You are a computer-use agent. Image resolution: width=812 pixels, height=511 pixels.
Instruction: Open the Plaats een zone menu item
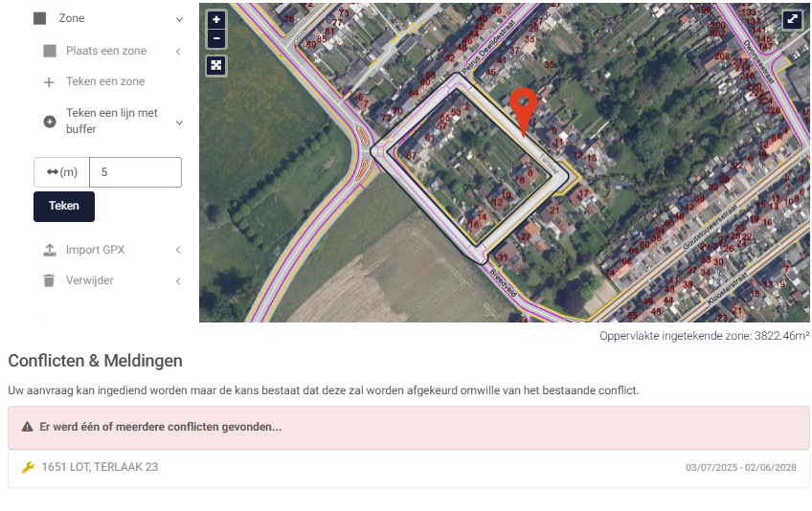(x=106, y=51)
